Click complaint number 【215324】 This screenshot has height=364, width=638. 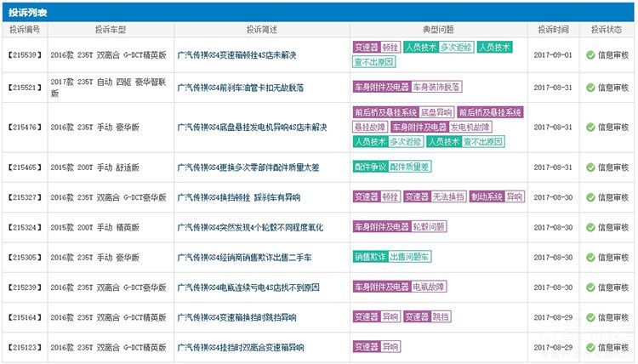coord(24,227)
